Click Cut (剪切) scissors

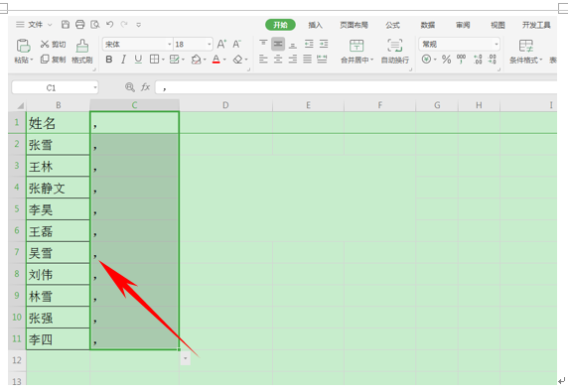[x=54, y=44]
